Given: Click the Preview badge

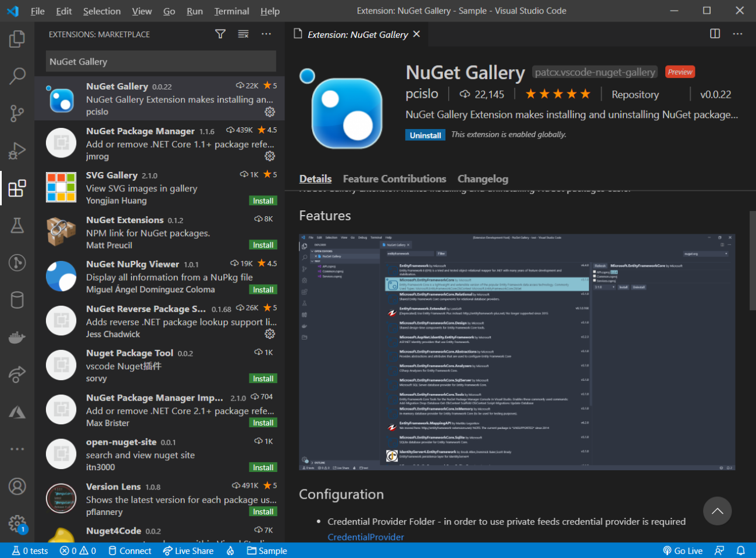Looking at the screenshot, I should (x=680, y=72).
